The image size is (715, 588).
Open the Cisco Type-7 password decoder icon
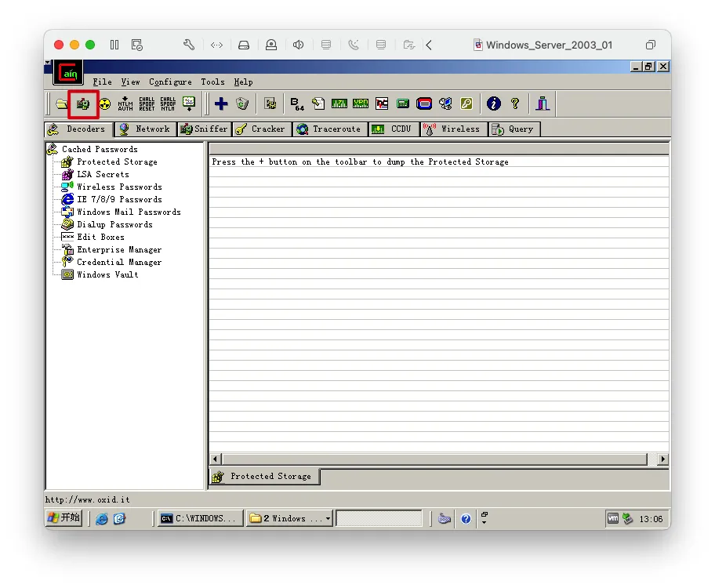pos(339,104)
